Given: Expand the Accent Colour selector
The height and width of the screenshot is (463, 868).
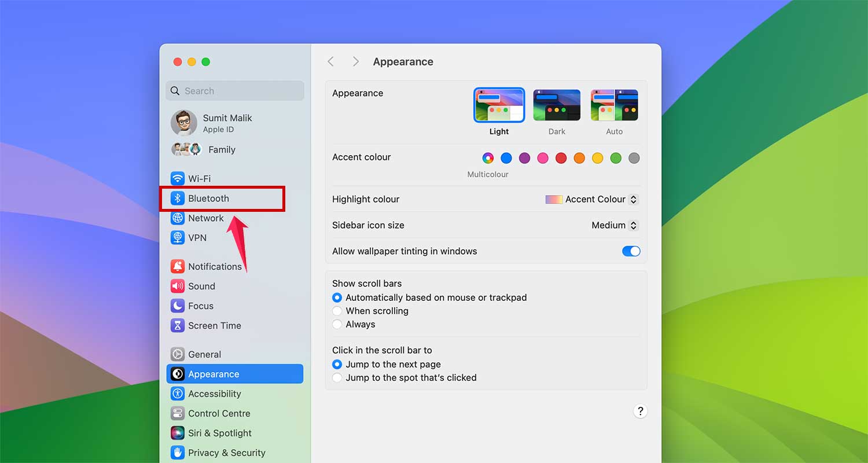Looking at the screenshot, I should [x=634, y=199].
